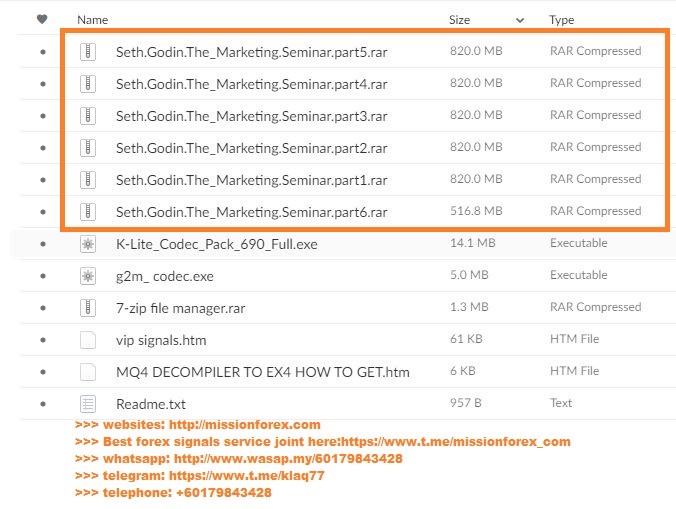676x509 pixels.
Task: Select file g2m_ codec.exe
Action: [165, 276]
